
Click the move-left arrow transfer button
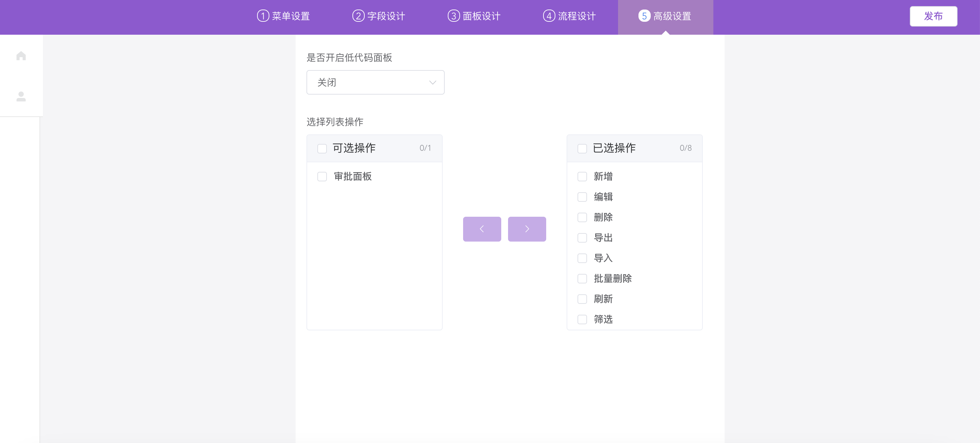(x=482, y=229)
